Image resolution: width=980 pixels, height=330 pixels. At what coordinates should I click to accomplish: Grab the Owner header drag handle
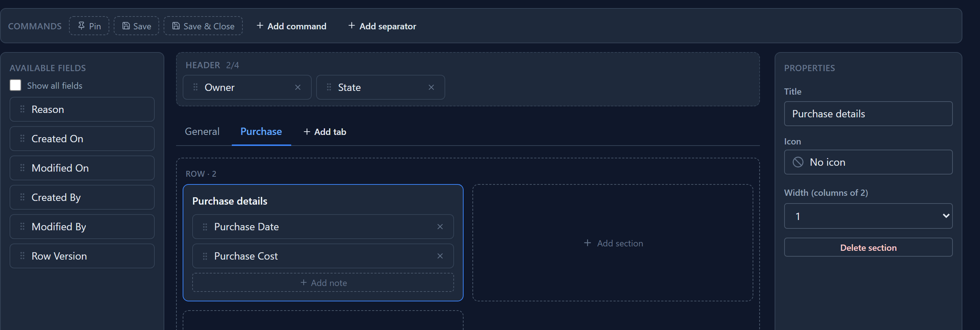(x=195, y=87)
